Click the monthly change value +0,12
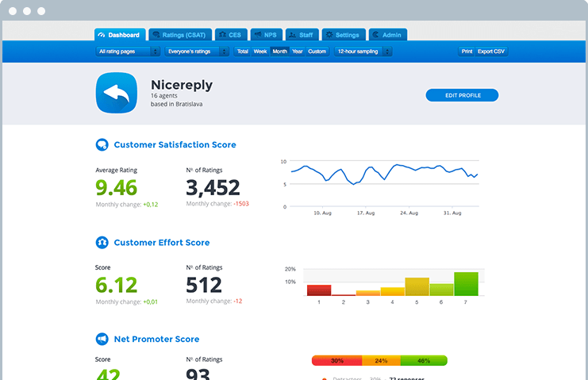 click(151, 205)
